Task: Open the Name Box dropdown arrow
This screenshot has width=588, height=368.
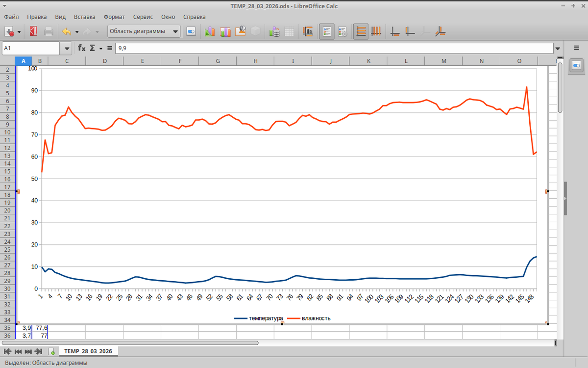Action: pos(66,48)
